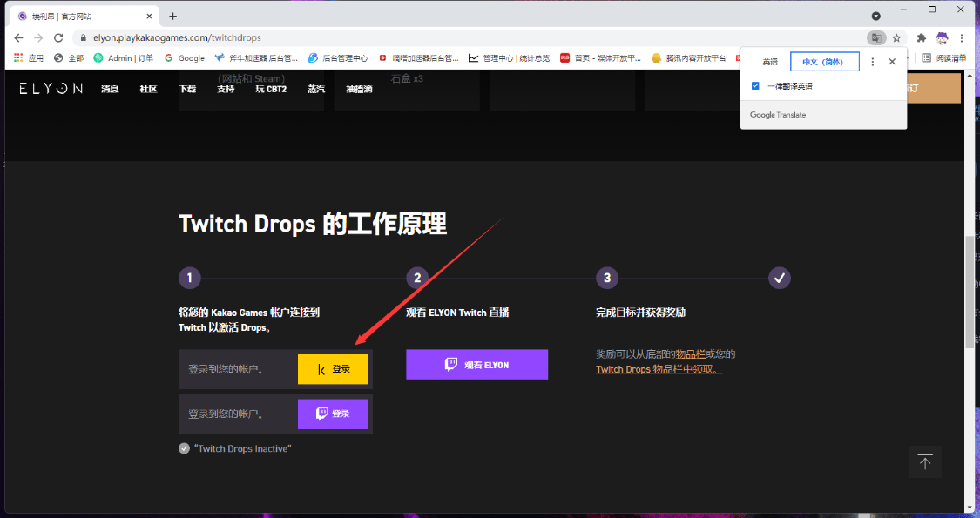The image size is (980, 518).
Task: Click the page vertical scrollbar thumb
Action: 970,292
